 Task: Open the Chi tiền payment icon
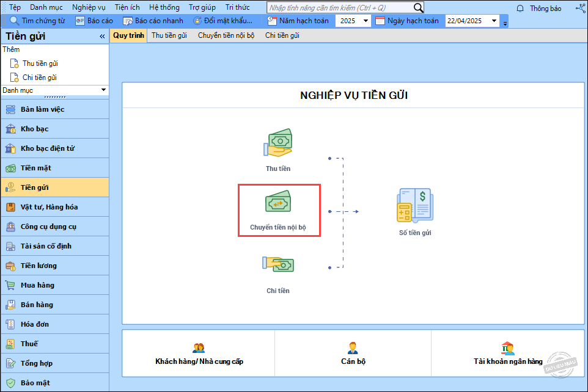(278, 264)
